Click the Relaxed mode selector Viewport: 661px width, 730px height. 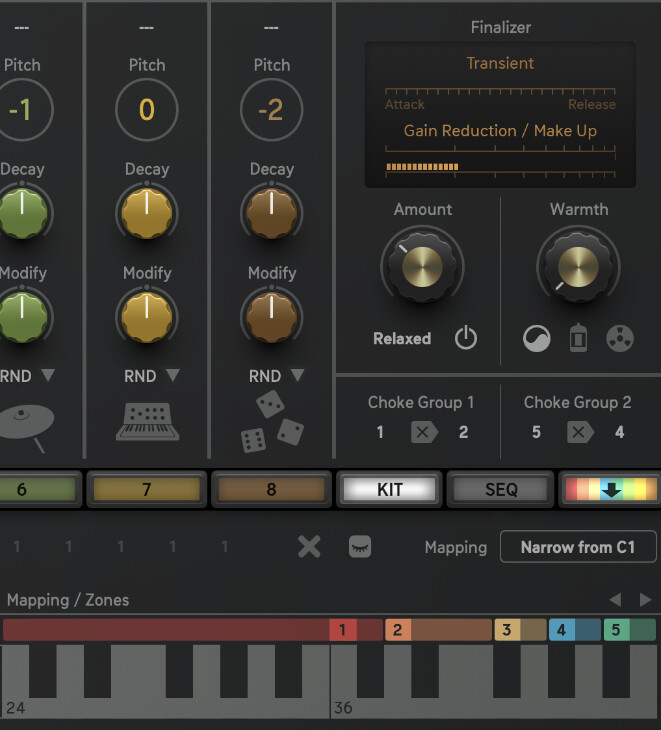[x=402, y=338]
